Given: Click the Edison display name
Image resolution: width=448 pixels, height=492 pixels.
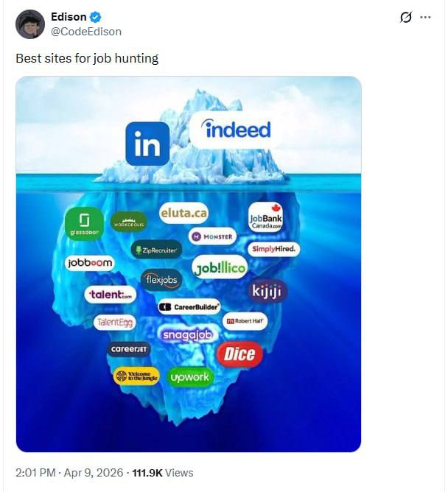Looking at the screenshot, I should click(69, 17).
